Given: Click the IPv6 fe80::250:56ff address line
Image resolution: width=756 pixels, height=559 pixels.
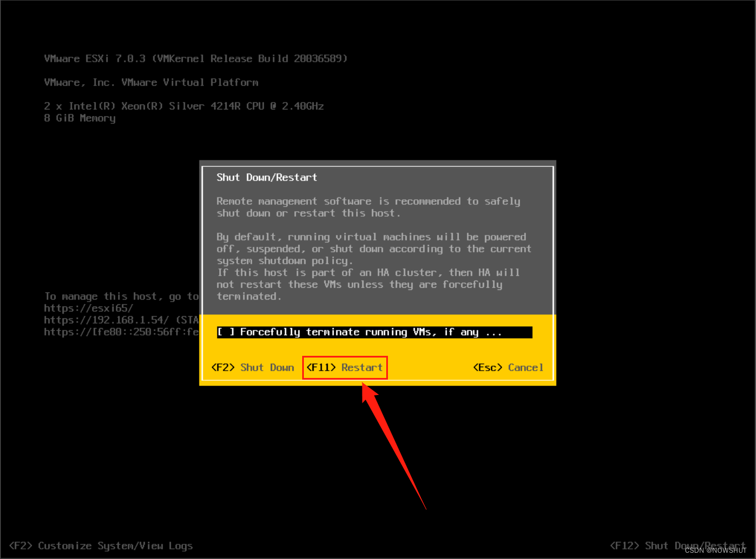Looking at the screenshot, I should (122, 332).
